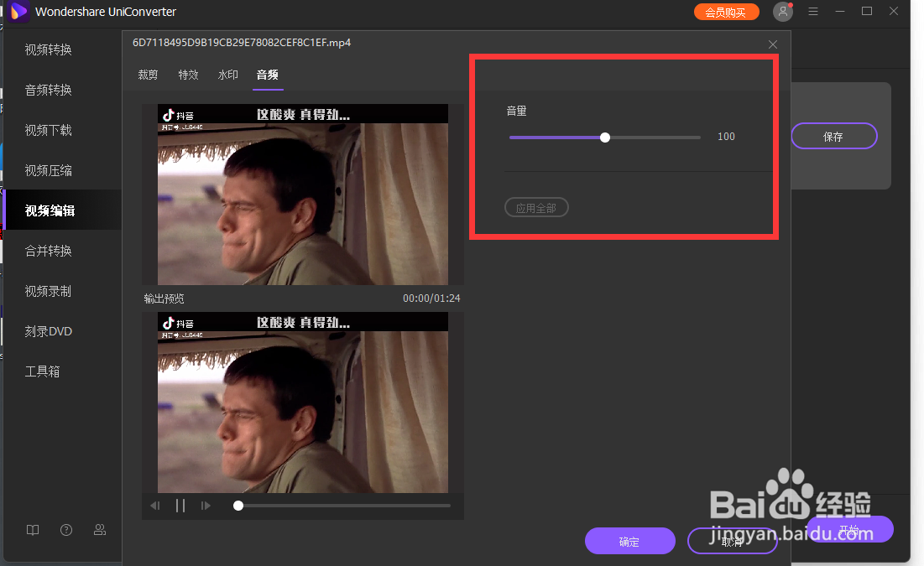
Task: Step back a frame in the preview
Action: click(x=154, y=505)
